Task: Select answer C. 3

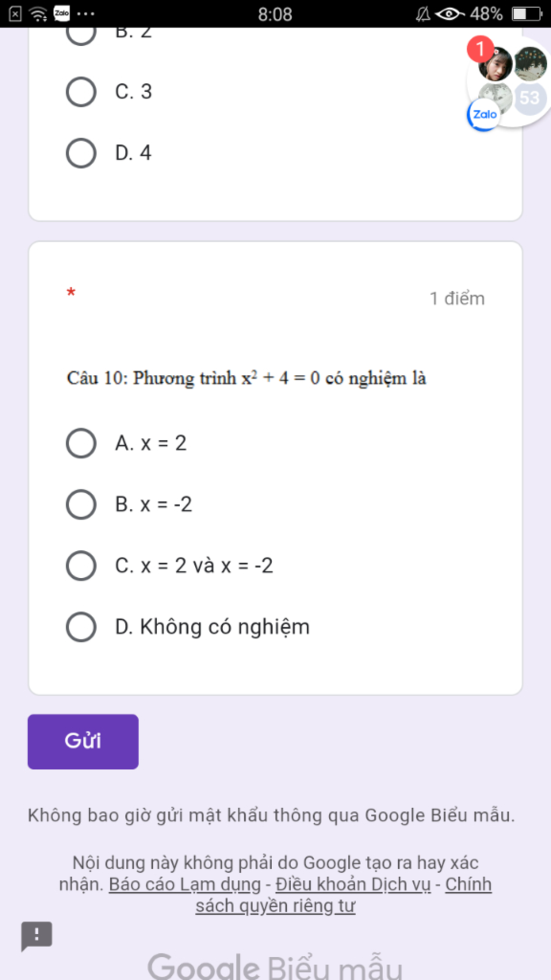Action: click(109, 92)
